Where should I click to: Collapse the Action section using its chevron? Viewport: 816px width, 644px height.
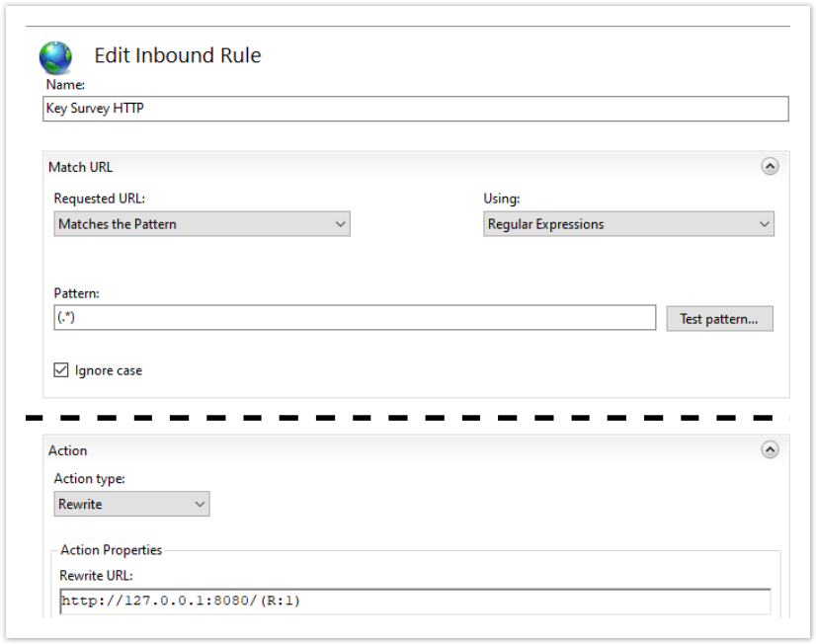click(x=770, y=449)
